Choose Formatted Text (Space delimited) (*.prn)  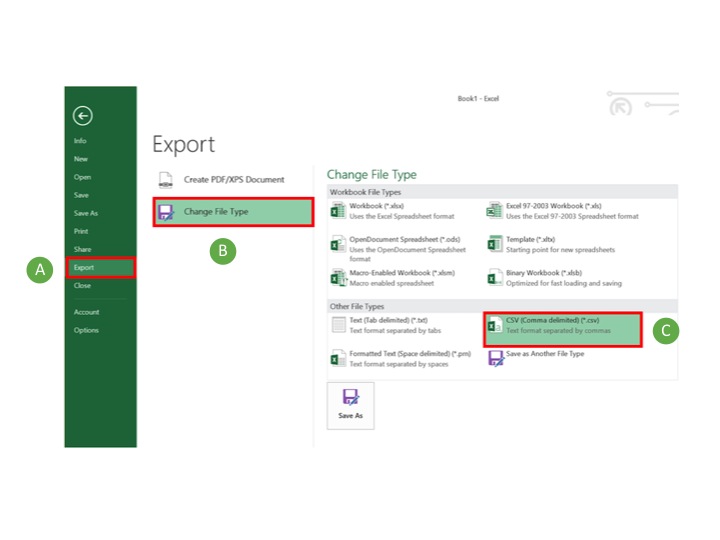401,359
